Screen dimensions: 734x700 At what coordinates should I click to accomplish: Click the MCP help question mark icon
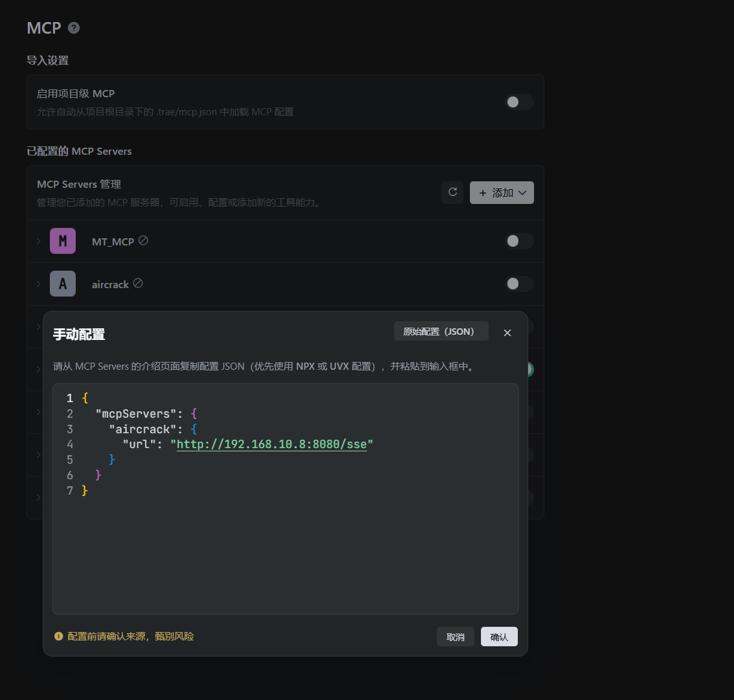click(74, 28)
